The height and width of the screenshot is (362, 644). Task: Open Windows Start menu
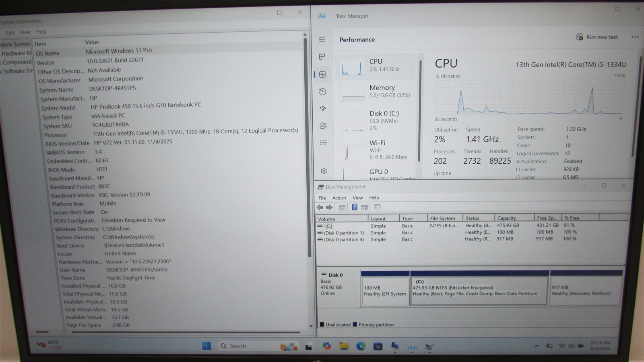206,346
